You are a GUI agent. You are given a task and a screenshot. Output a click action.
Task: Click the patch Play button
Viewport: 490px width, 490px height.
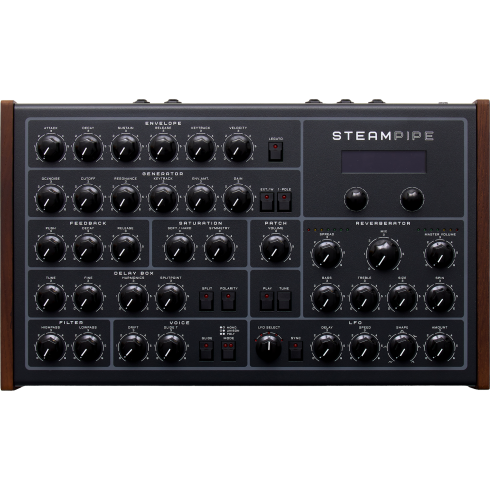pyautogui.click(x=267, y=301)
